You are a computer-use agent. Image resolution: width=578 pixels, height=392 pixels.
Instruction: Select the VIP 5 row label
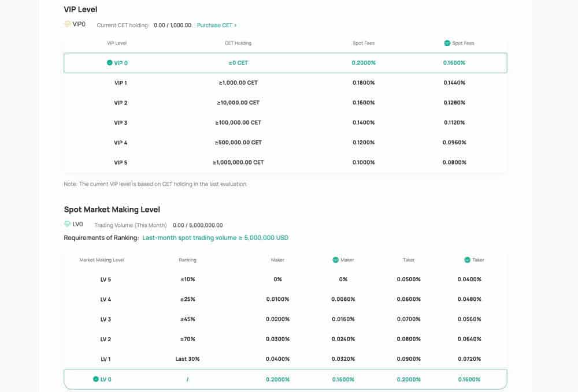click(121, 162)
